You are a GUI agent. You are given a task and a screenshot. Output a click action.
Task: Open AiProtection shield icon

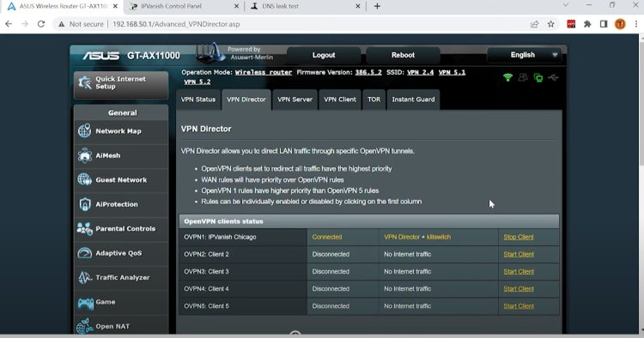(x=85, y=204)
